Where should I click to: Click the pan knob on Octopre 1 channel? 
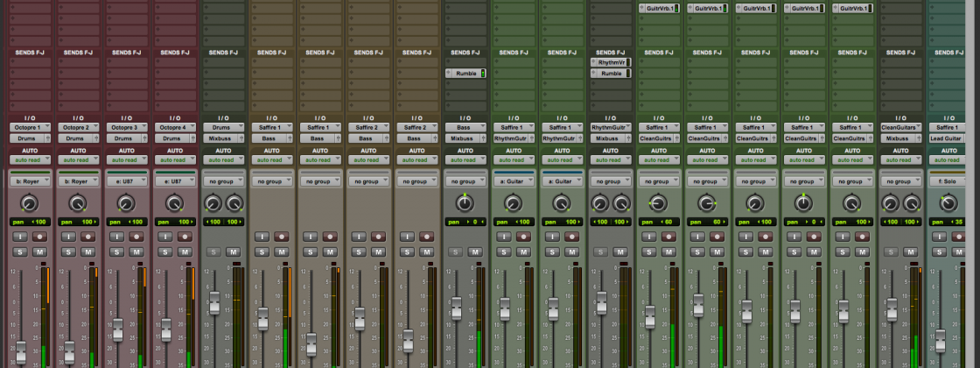coord(30,203)
